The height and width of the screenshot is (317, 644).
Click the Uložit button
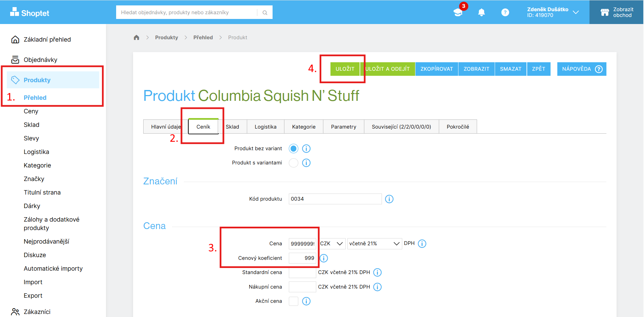click(x=345, y=69)
